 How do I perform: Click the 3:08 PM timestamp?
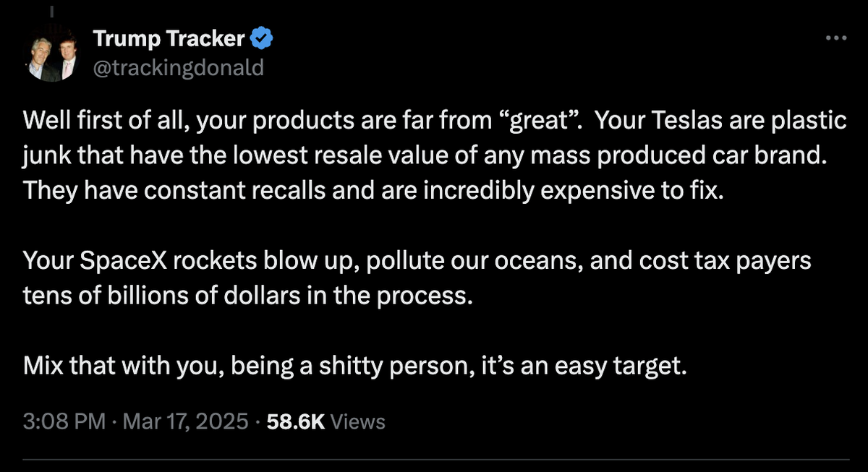(65, 421)
